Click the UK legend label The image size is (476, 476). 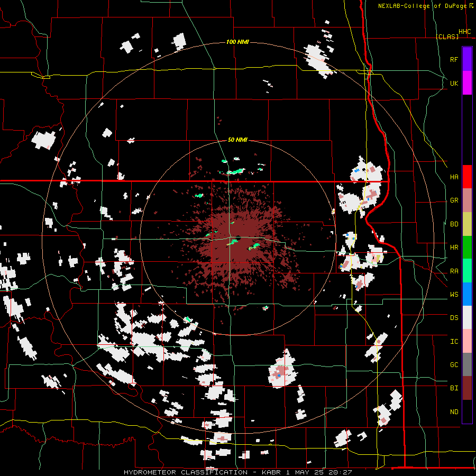[x=454, y=83]
